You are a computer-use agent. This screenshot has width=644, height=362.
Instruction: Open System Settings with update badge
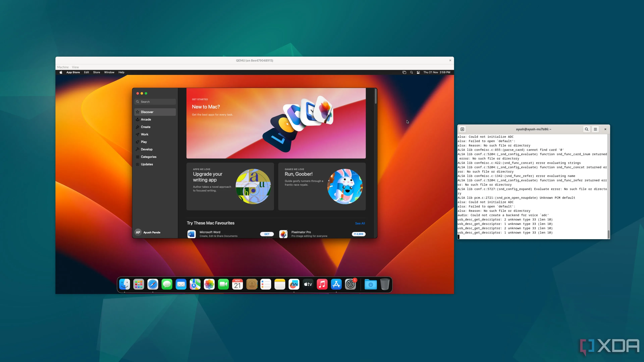pos(351,284)
